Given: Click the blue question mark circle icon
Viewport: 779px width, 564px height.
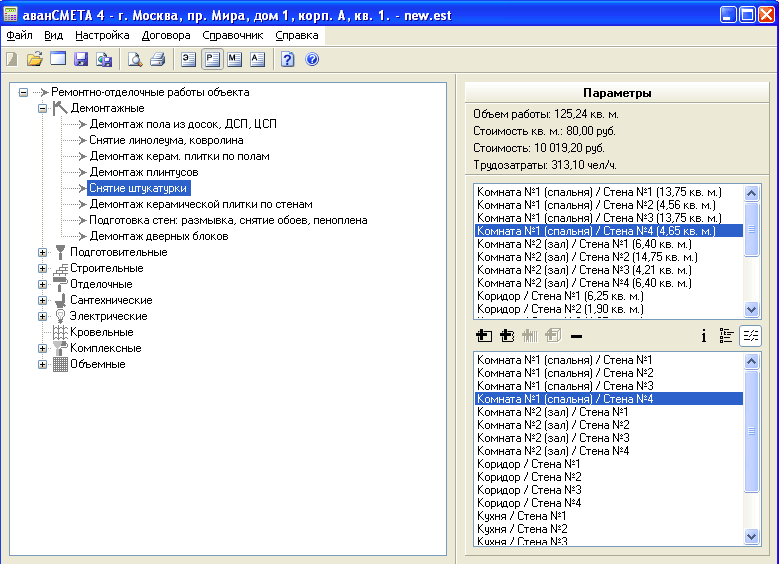Looking at the screenshot, I should [x=312, y=59].
